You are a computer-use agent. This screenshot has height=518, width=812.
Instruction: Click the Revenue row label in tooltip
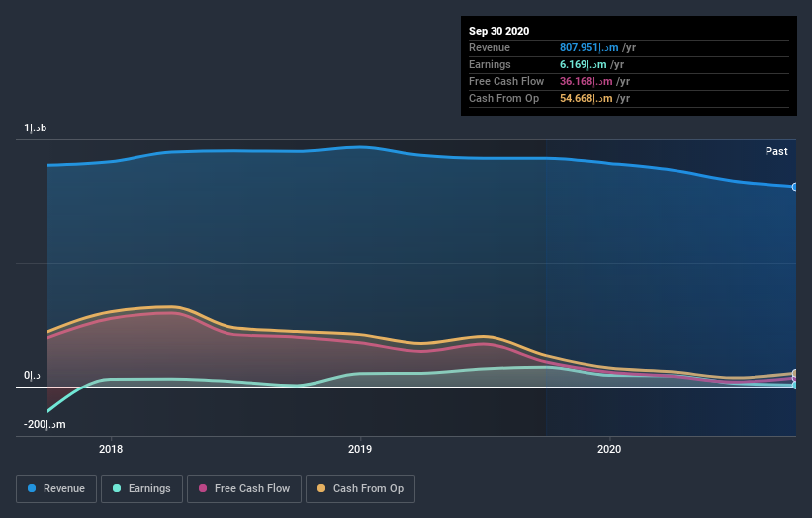coord(490,47)
